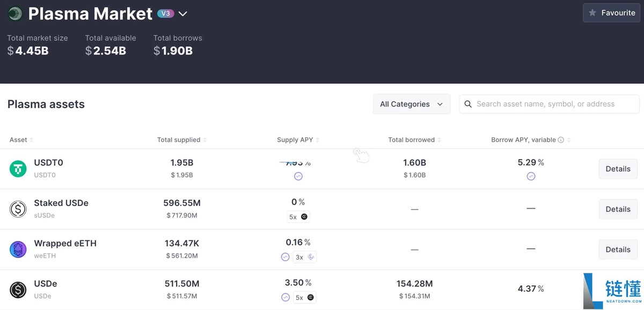This screenshot has height=310, width=644.
Task: Sort by Supply APY column
Action: [298, 140]
